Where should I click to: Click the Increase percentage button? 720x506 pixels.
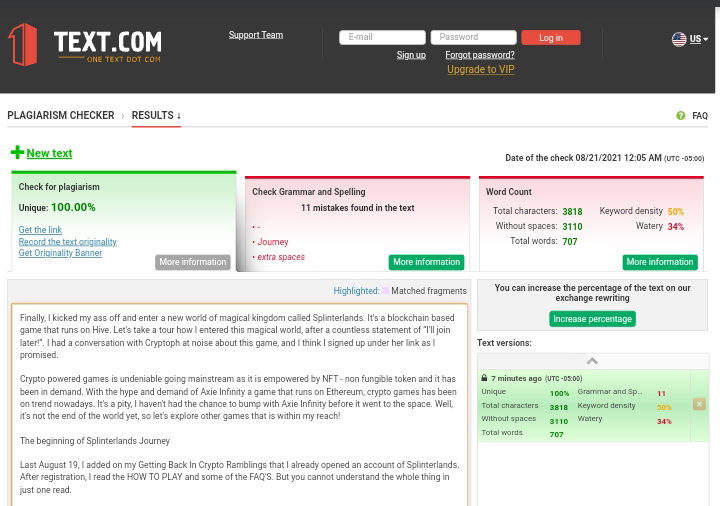pyautogui.click(x=592, y=319)
